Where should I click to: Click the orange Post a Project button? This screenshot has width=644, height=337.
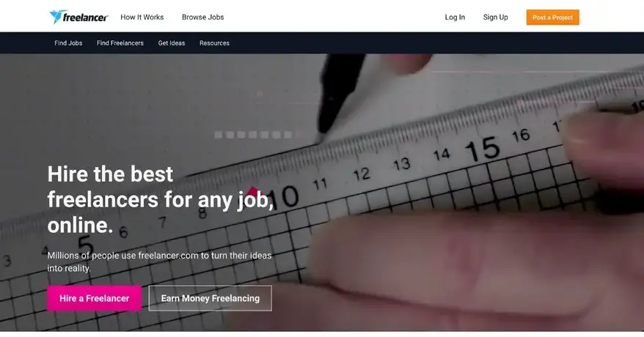click(553, 18)
